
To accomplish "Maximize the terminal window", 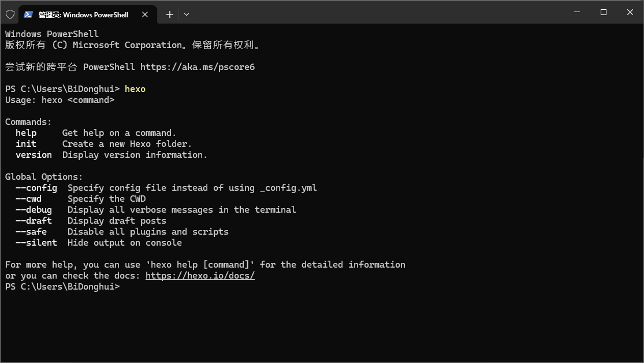I will coord(604,12).
